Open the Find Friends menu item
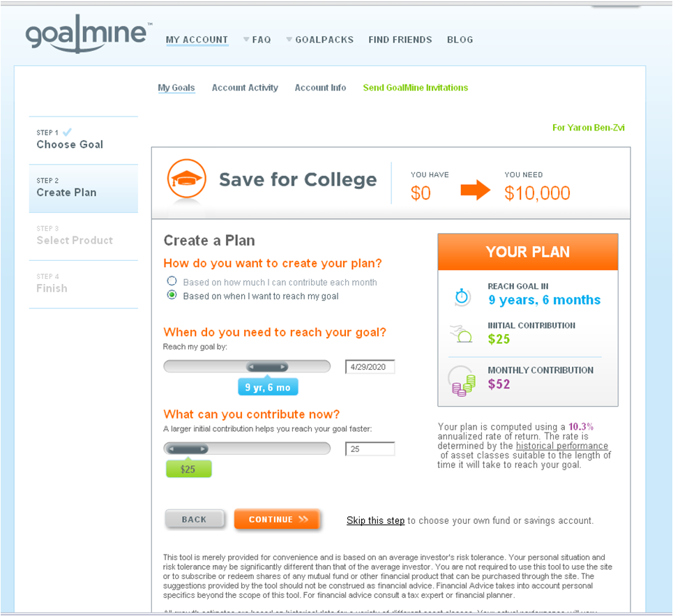The image size is (673, 616). (x=400, y=40)
